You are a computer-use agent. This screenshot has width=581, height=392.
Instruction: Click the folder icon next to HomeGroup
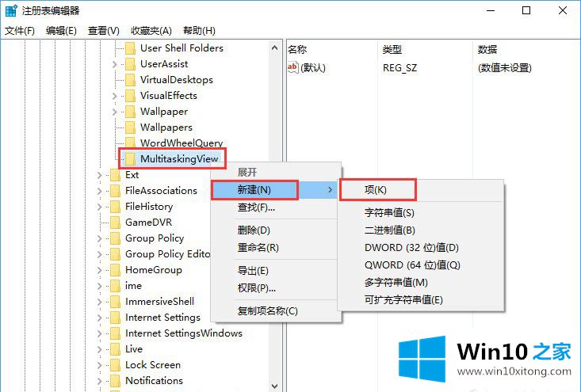(114, 270)
